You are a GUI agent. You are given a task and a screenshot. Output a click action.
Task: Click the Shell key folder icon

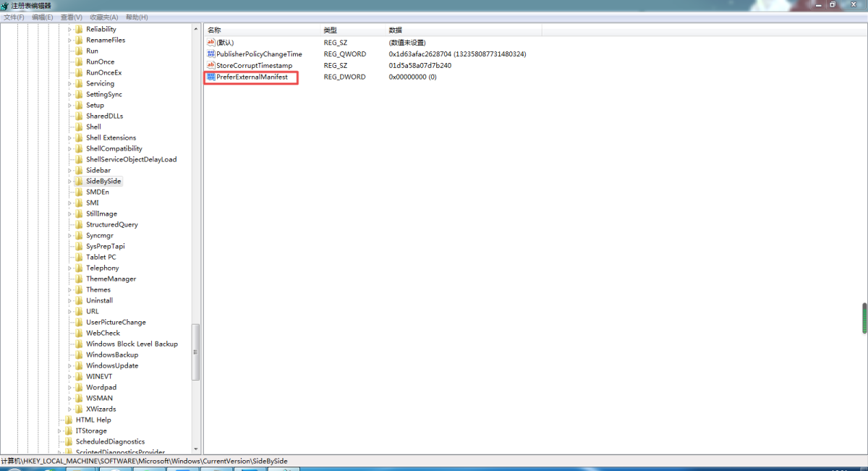tap(79, 127)
